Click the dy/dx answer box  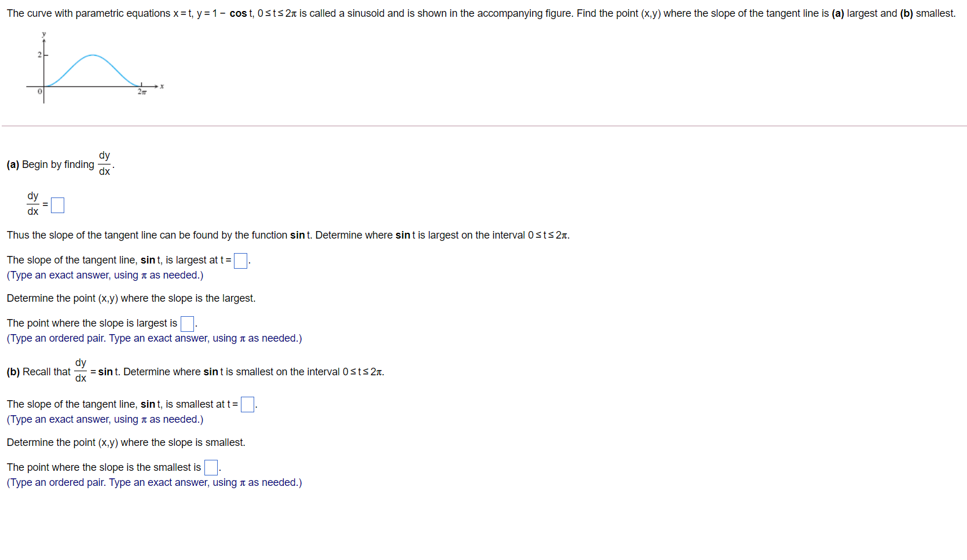click(x=57, y=205)
